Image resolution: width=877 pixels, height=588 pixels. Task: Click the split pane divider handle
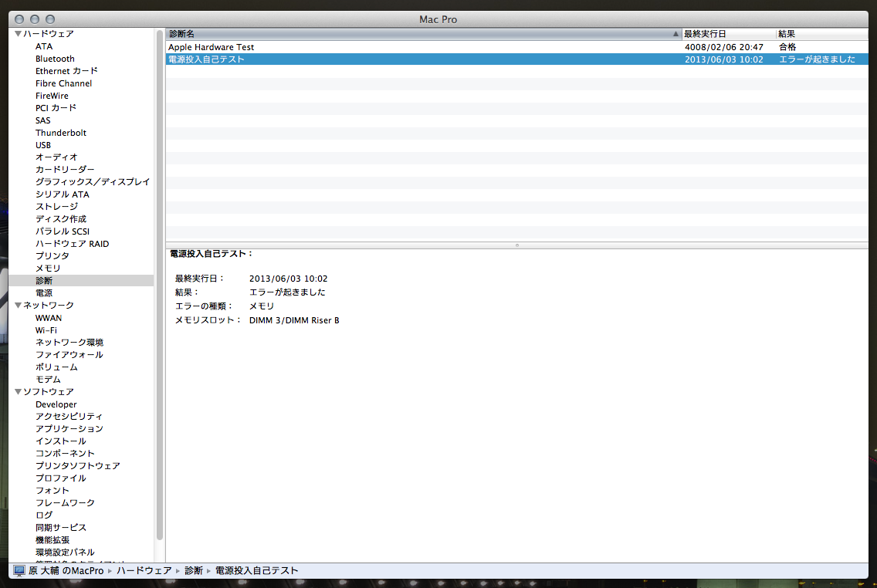click(516, 245)
